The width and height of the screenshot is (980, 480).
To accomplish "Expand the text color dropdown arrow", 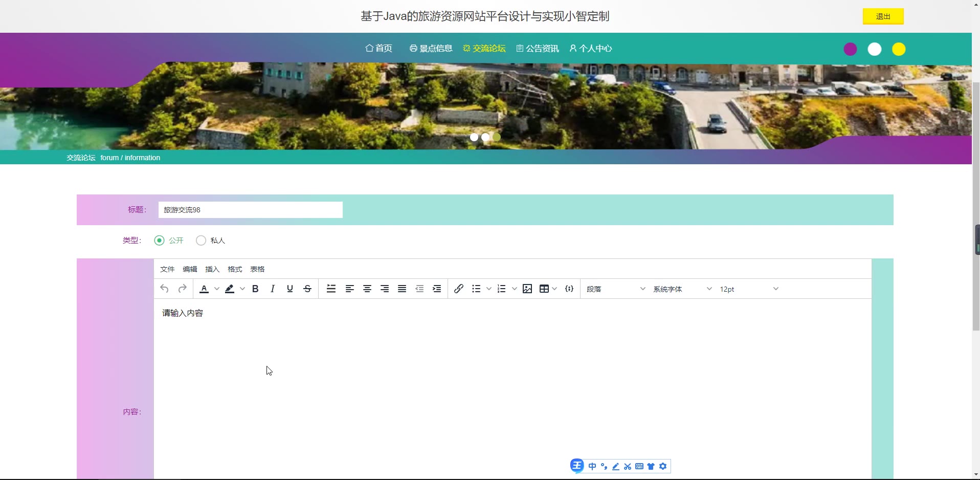I will tap(217, 289).
